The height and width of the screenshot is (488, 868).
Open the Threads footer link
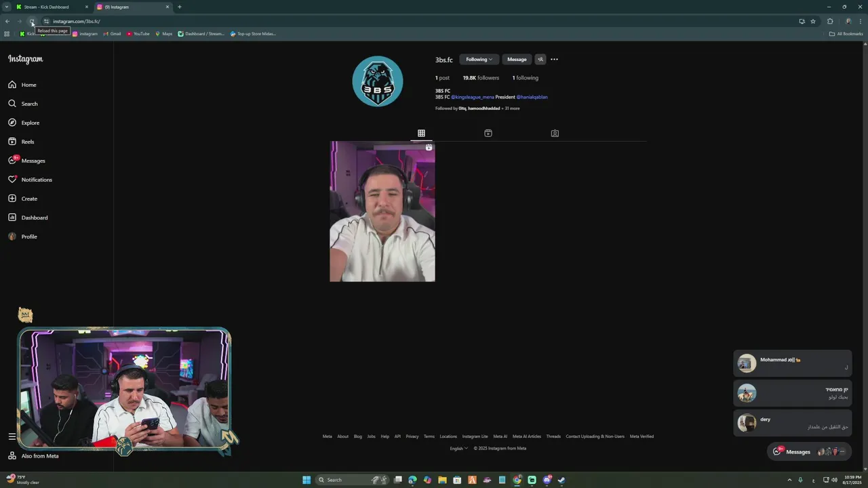coord(553,436)
